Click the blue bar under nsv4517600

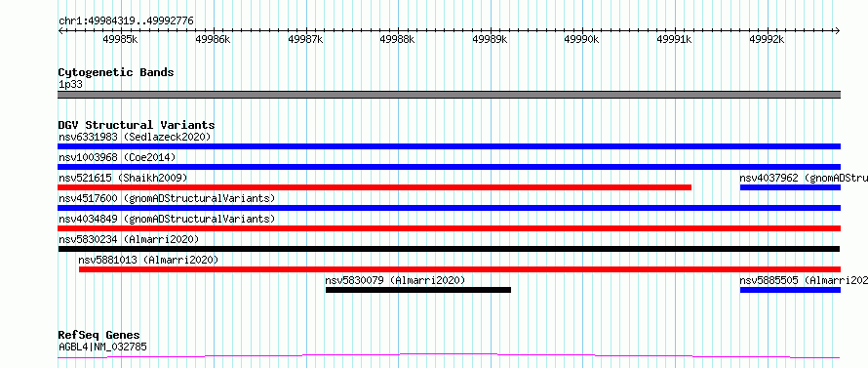point(449,208)
